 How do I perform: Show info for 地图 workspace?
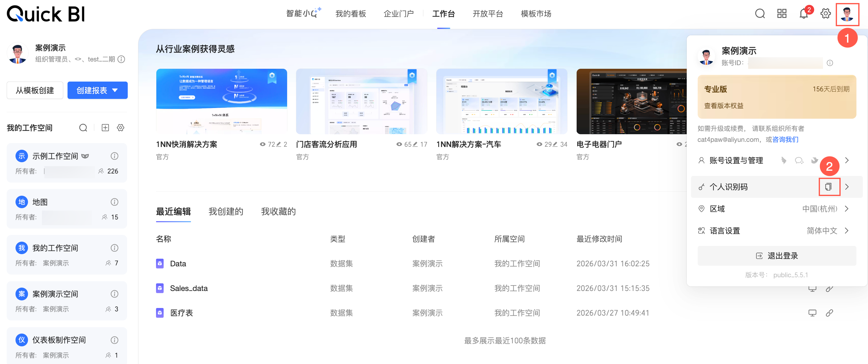tap(114, 202)
